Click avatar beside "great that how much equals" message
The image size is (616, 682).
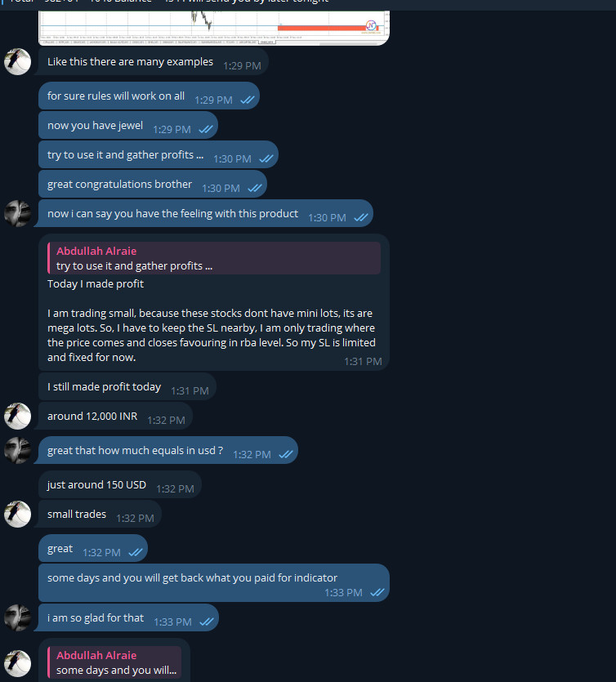tap(17, 451)
